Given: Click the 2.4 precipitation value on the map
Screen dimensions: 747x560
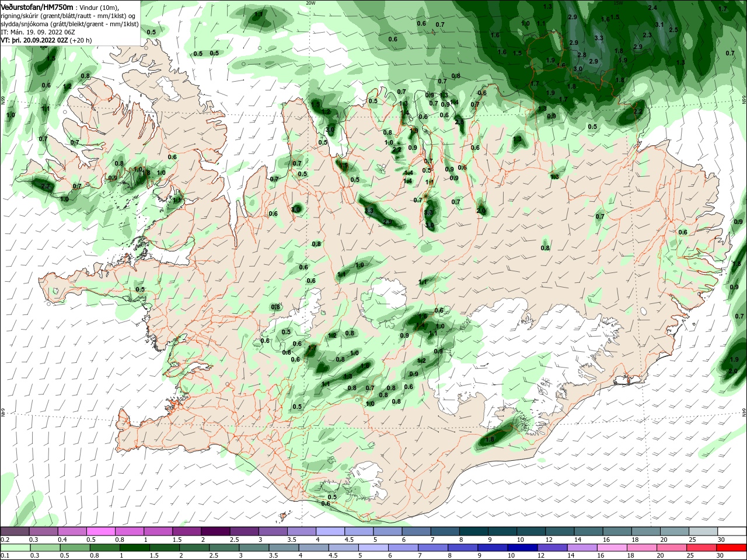Looking at the screenshot, I should (652, 8).
